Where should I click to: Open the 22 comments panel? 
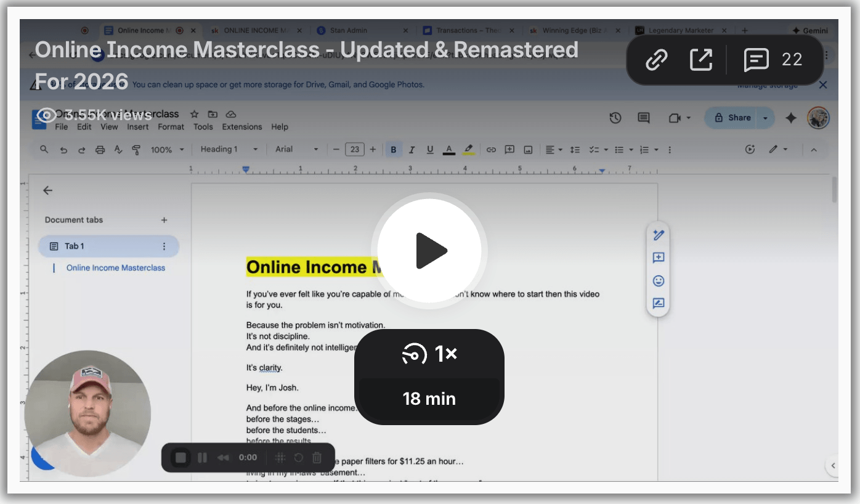[773, 60]
